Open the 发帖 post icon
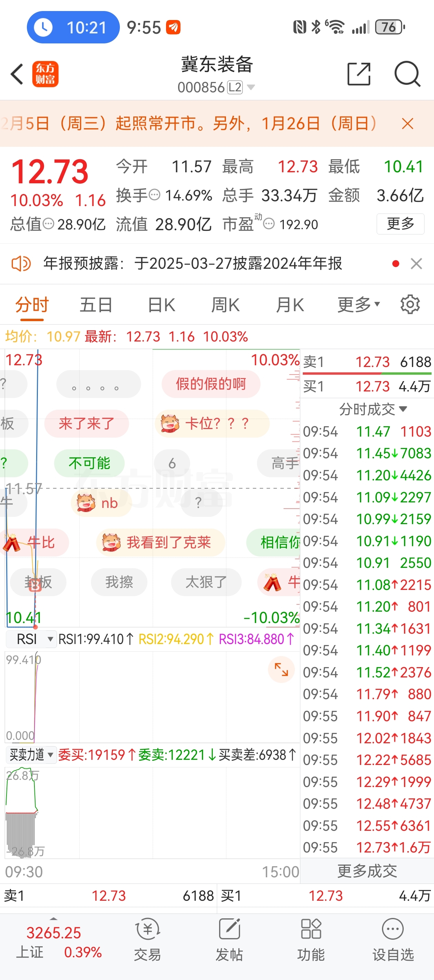 (x=229, y=940)
